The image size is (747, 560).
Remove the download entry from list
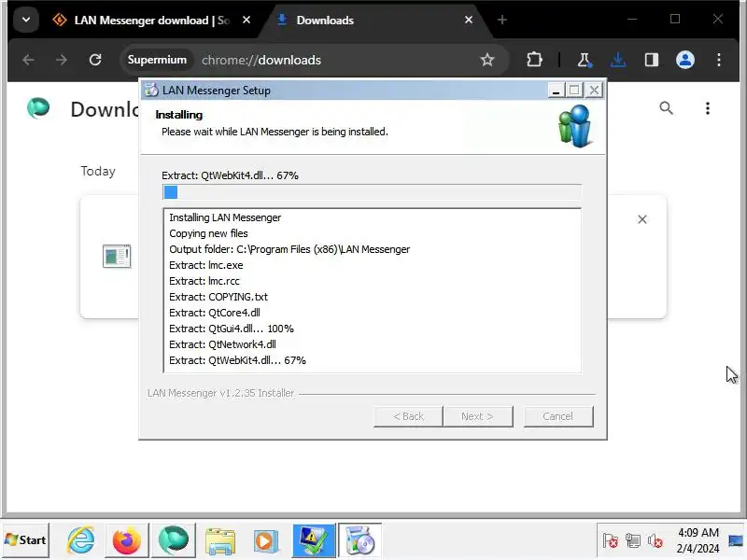642,219
